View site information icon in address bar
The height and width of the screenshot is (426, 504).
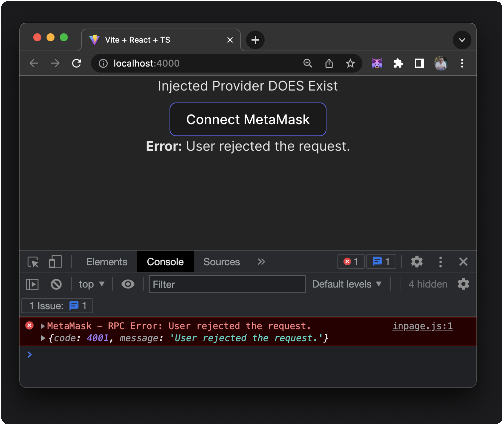(x=103, y=63)
